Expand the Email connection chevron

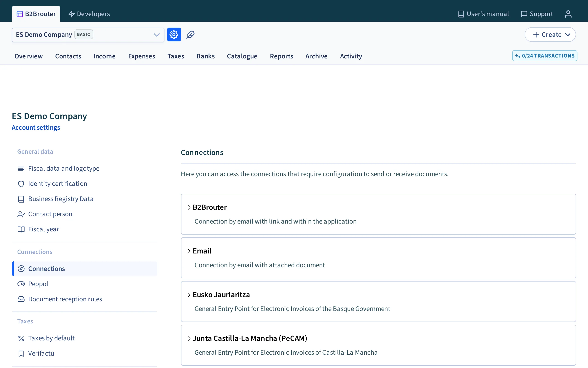coord(189,251)
